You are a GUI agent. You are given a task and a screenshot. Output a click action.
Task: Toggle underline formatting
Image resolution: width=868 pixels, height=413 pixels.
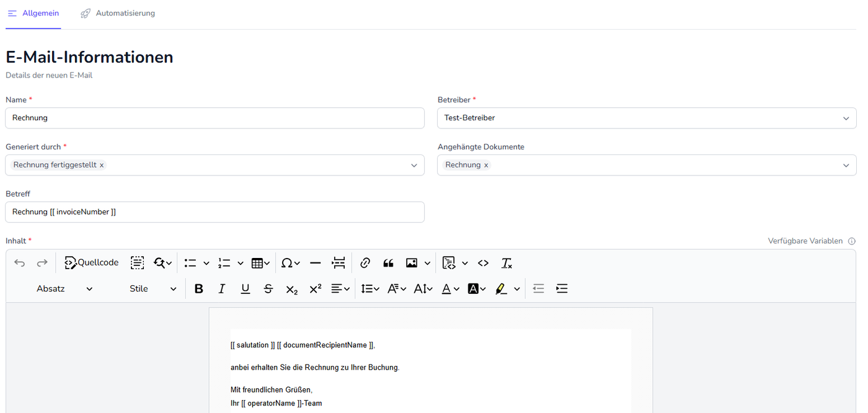click(x=246, y=289)
